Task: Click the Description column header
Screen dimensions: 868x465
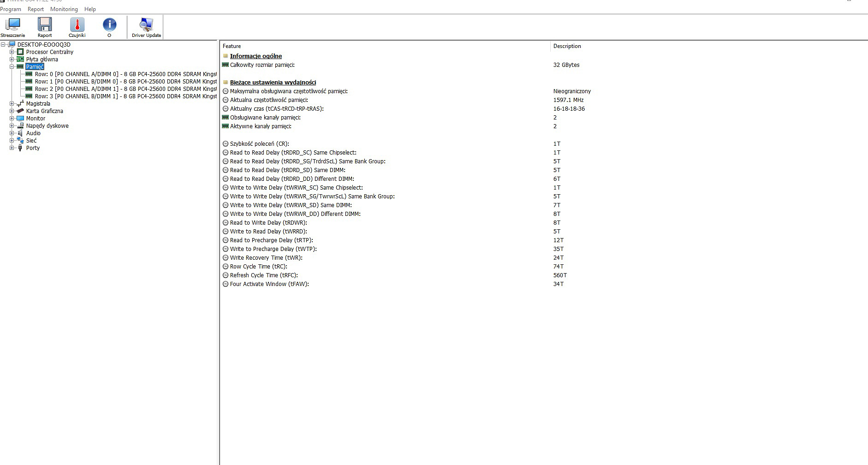Action: click(567, 46)
